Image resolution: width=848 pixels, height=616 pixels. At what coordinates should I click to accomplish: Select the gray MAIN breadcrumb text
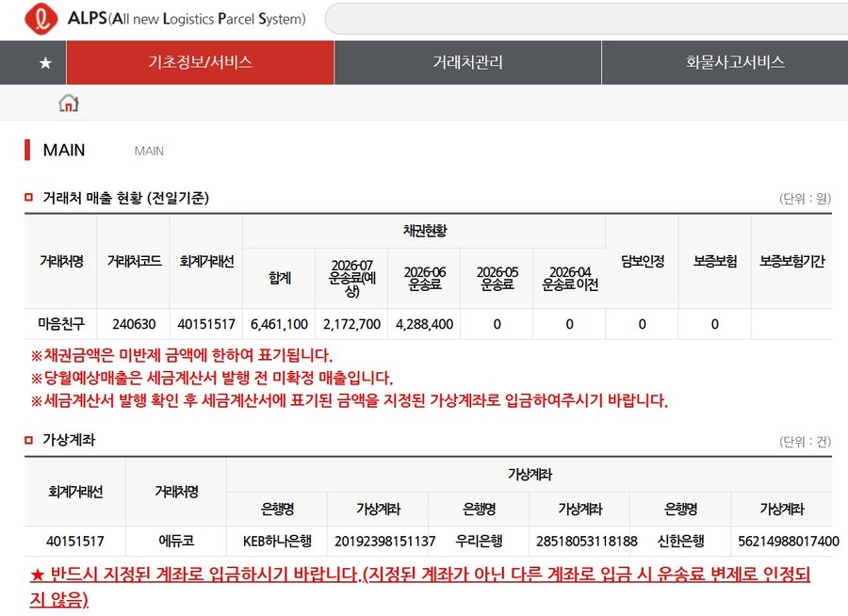[149, 151]
